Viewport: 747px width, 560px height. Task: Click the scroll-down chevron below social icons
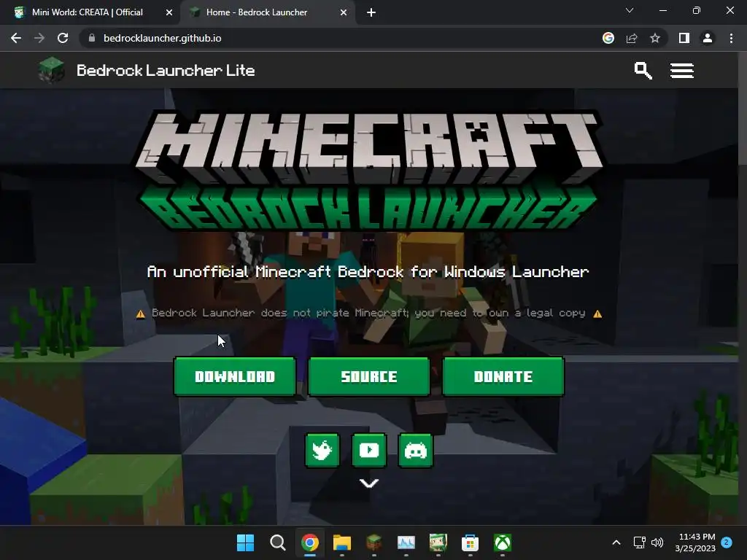368,483
